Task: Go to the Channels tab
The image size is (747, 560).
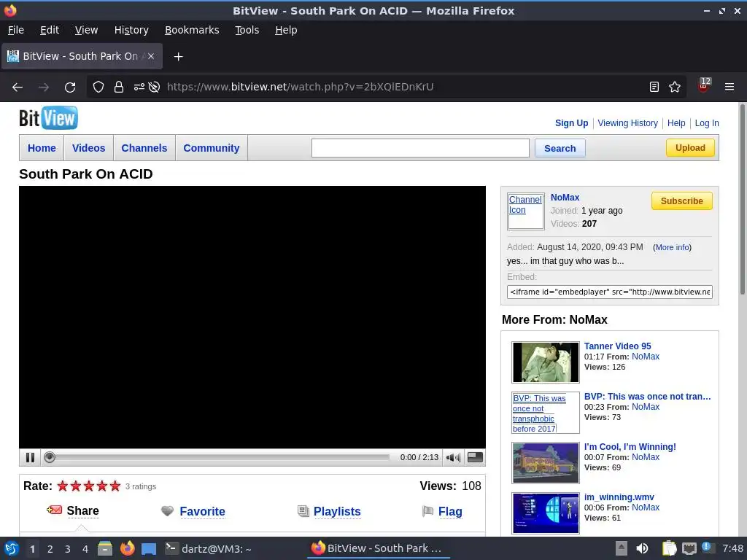Action: 144,148
